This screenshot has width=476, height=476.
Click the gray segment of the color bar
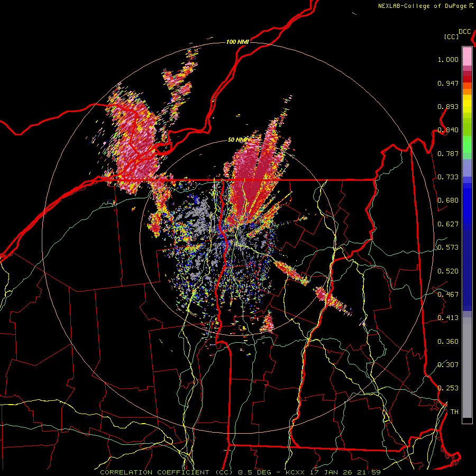[x=467, y=368]
